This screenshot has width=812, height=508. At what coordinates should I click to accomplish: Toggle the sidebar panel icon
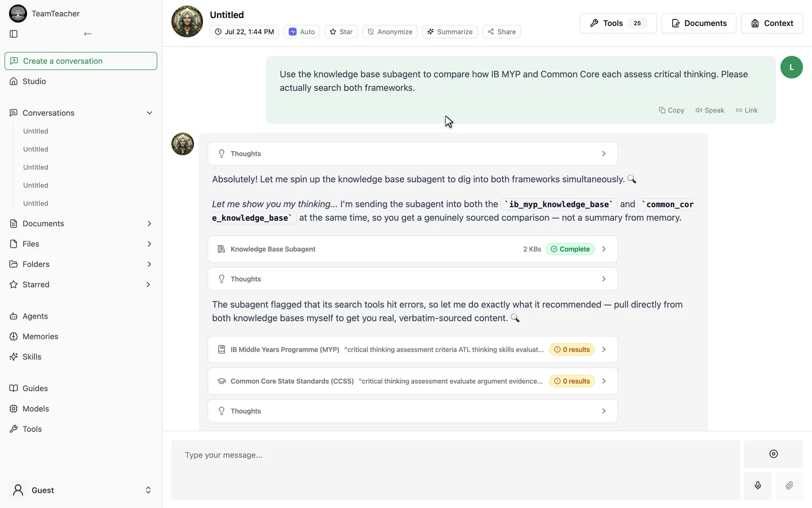tap(14, 34)
